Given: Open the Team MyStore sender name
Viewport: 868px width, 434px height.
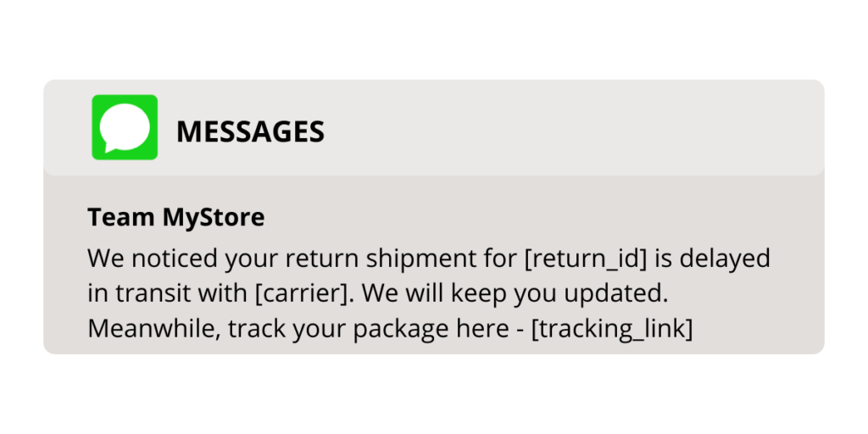Looking at the screenshot, I should pos(176,218).
